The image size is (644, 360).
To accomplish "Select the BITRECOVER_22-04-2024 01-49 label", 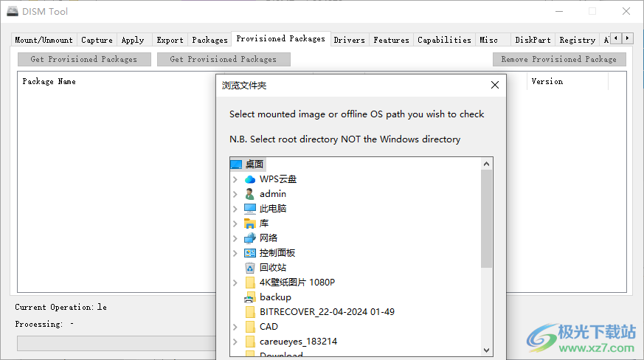I will coord(327,312).
